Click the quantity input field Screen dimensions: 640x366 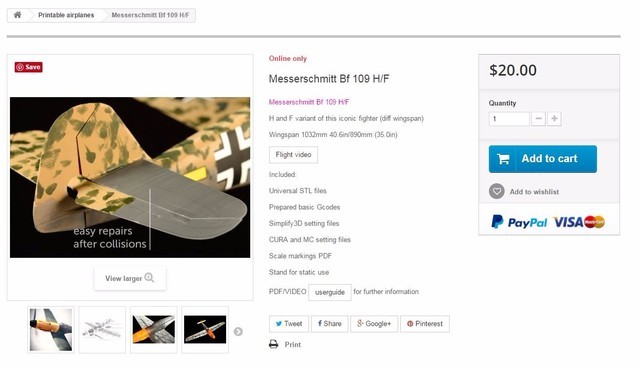tap(509, 119)
